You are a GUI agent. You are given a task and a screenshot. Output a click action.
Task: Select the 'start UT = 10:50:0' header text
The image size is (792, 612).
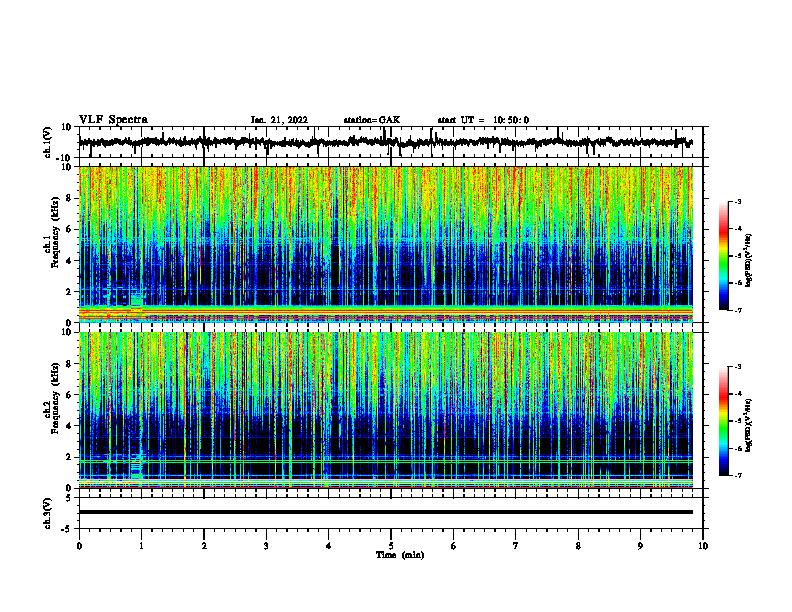click(483, 120)
